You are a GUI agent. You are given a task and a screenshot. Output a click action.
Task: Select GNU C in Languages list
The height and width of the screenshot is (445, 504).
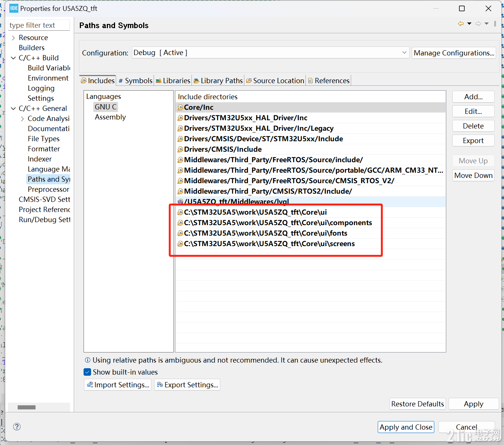(x=106, y=107)
